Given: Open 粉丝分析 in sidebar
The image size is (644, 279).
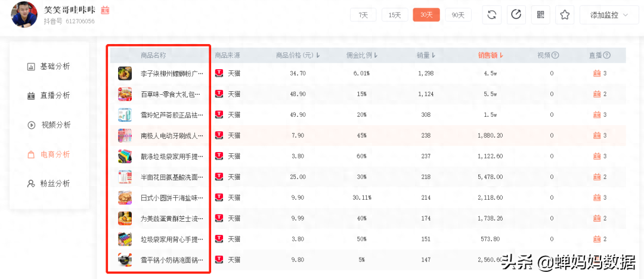Looking at the screenshot, I should coord(49,184).
